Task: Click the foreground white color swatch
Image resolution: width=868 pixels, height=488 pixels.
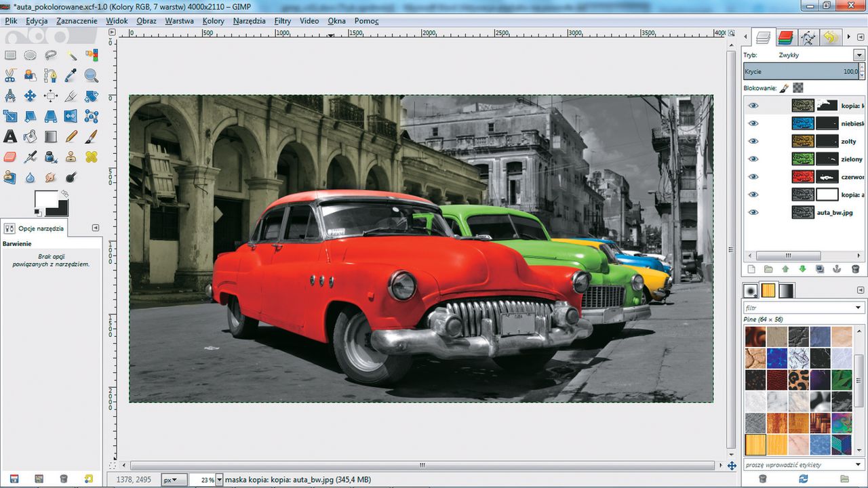Action: 45,200
